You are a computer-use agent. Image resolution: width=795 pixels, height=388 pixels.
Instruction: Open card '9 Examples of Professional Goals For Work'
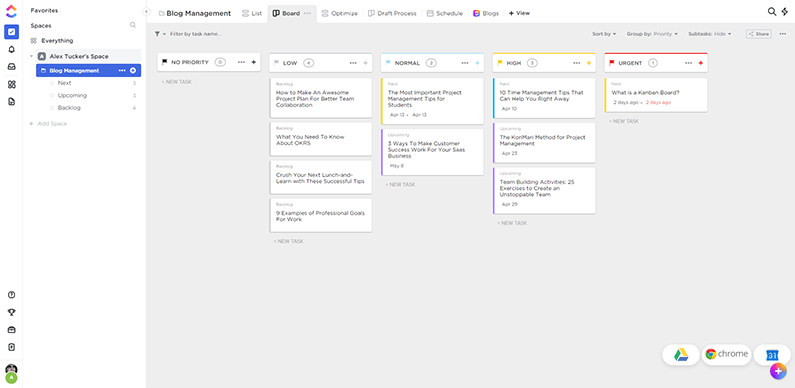[321, 215]
